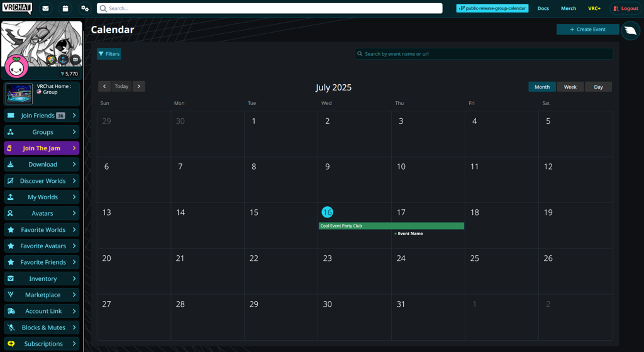Click the Join Friends ticket icon
This screenshot has height=352, width=644.
pos(11,116)
